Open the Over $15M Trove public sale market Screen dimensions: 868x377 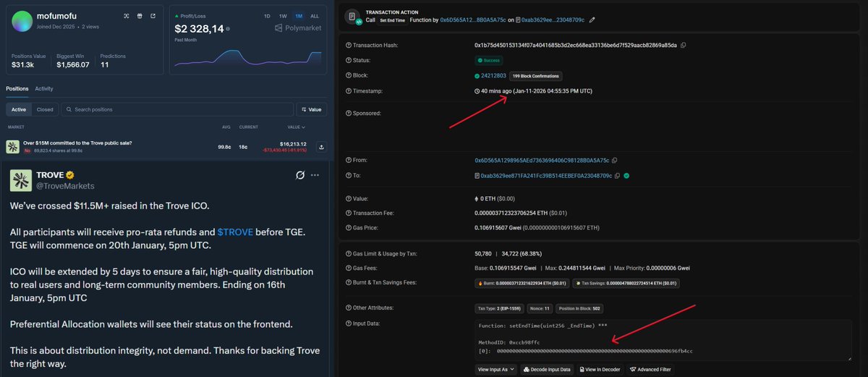[77, 143]
